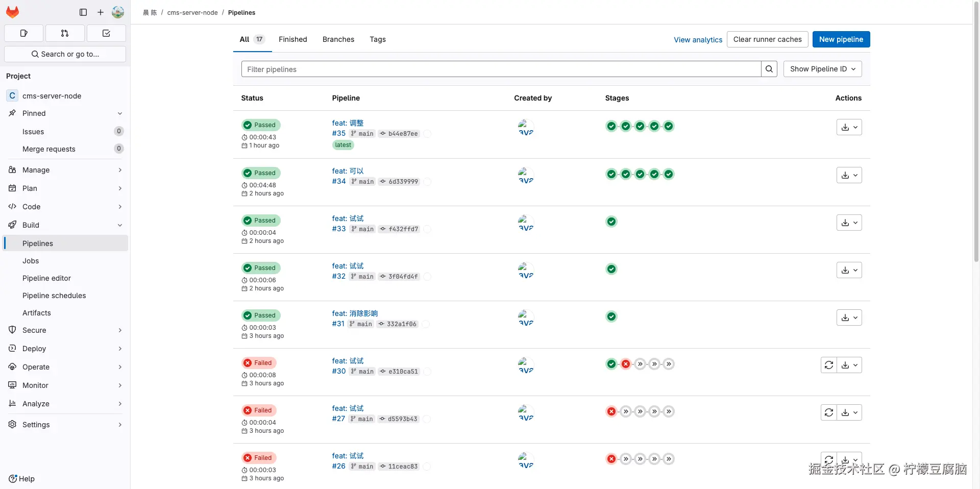The height and width of the screenshot is (489, 980).
Task: Open the to-do list shortcut icon
Action: [x=106, y=33]
